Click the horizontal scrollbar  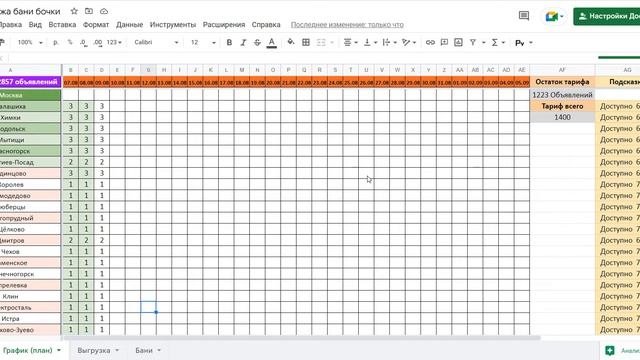click(302, 338)
